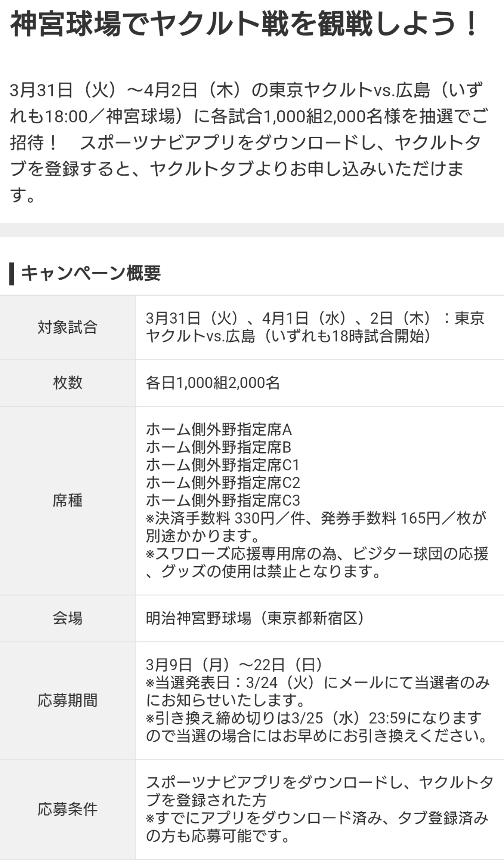The width and height of the screenshot is (504, 865).
Task: Select the 会場 row label
Action: coord(67,618)
